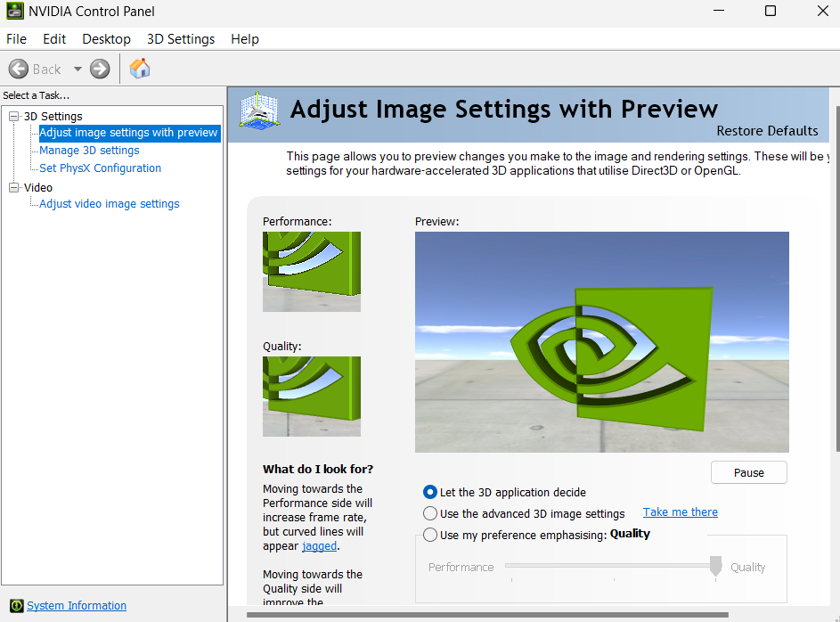840x622 pixels.
Task: Open Manage 3D settings page
Action: pyautogui.click(x=89, y=151)
